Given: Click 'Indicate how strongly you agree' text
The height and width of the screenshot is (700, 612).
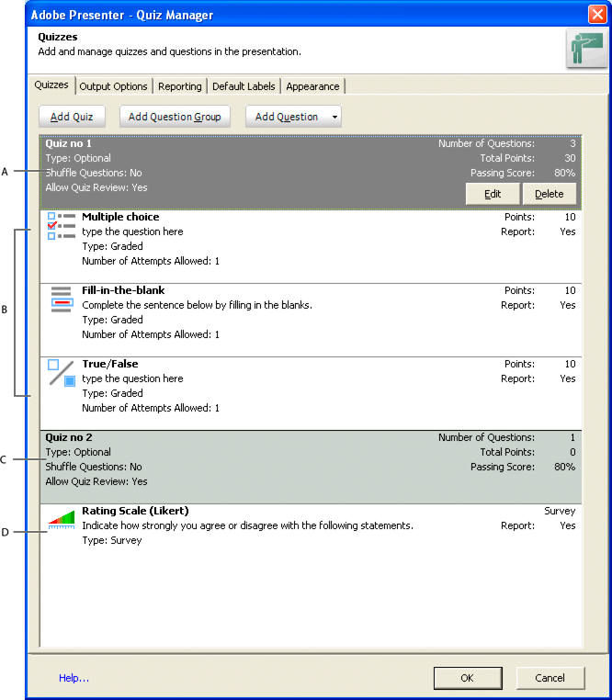Looking at the screenshot, I should point(247,525).
